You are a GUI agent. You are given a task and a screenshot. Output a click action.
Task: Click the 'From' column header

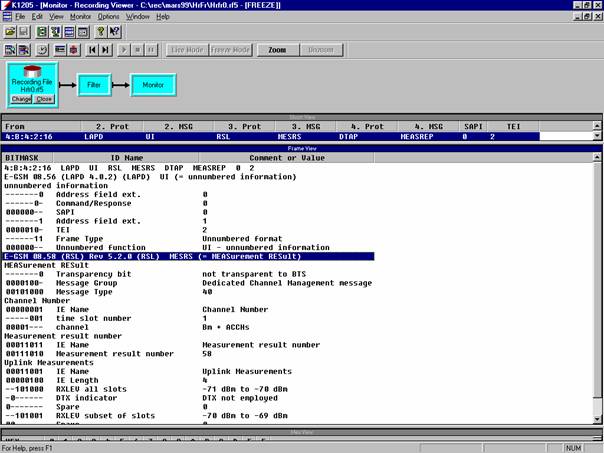click(15, 127)
